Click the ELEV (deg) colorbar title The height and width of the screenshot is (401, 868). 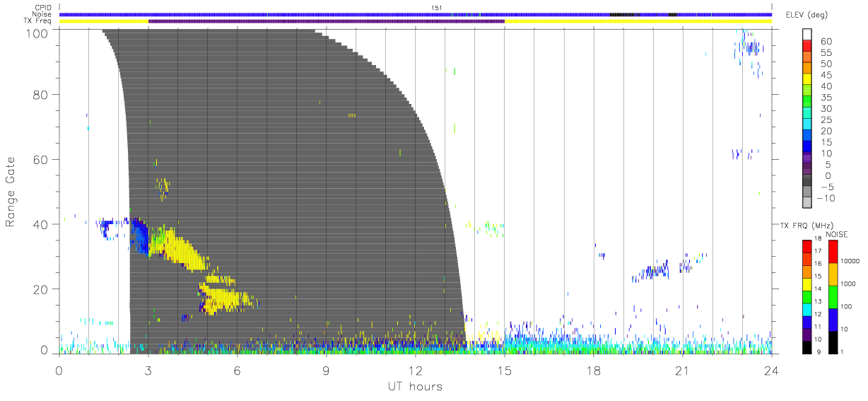click(x=807, y=16)
